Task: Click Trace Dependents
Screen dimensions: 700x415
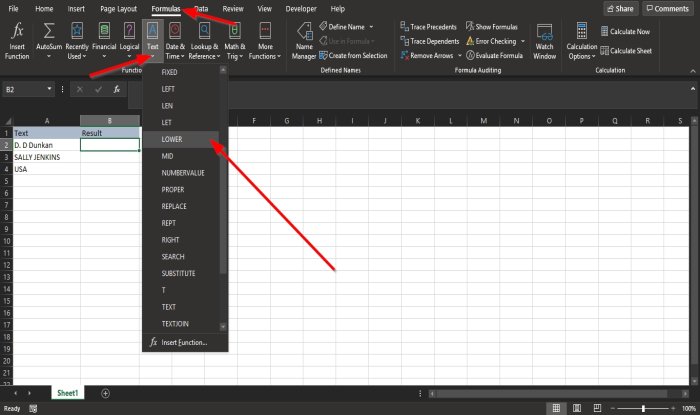Action: point(430,41)
